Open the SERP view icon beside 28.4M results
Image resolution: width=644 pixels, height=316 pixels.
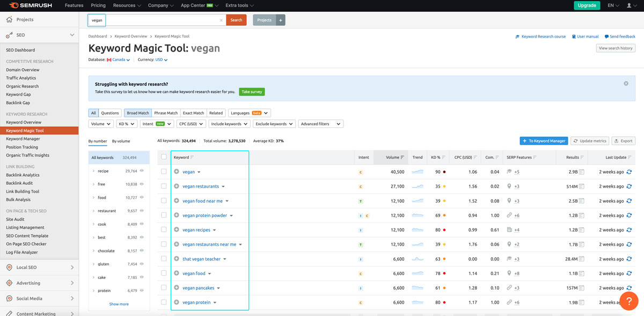(582, 259)
